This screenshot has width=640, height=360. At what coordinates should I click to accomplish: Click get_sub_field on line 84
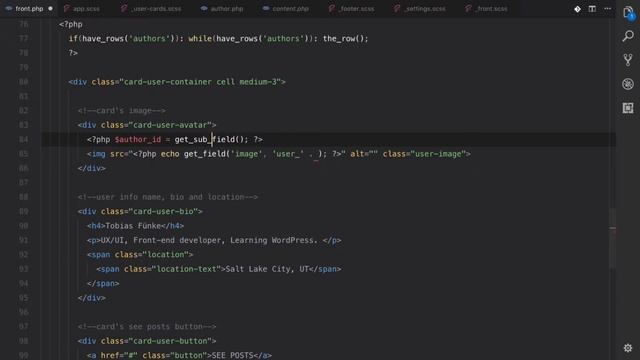pos(205,140)
